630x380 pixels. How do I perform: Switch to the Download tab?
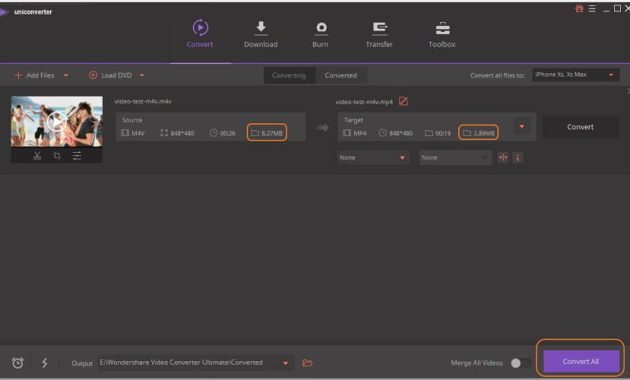[x=261, y=35]
